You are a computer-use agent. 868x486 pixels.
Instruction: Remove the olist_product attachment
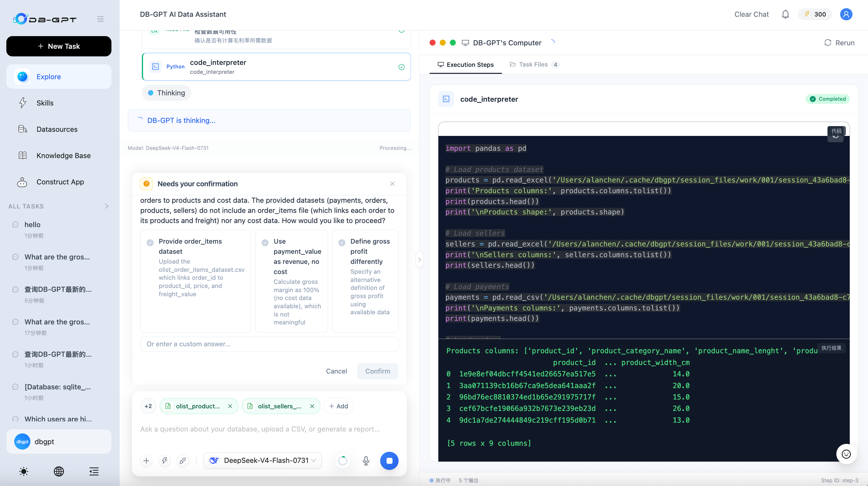tap(230, 406)
